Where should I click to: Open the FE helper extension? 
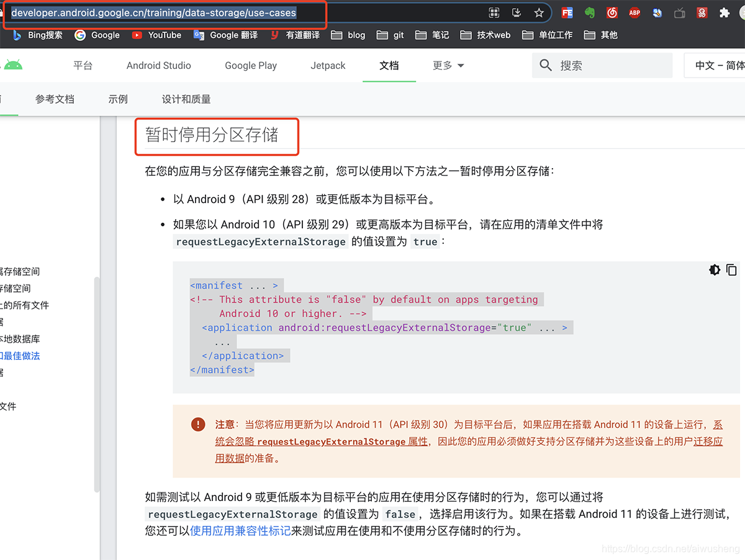[x=567, y=12]
